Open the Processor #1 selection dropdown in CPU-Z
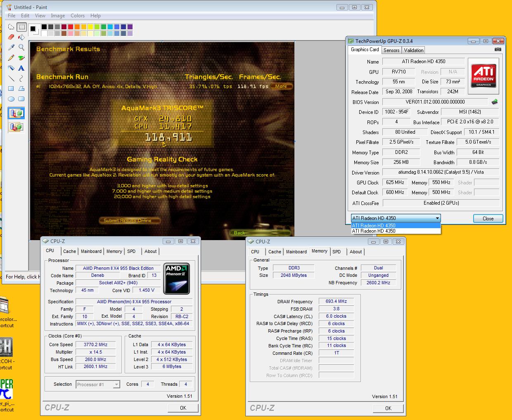Screen dimensions: 512x420 click(98, 385)
